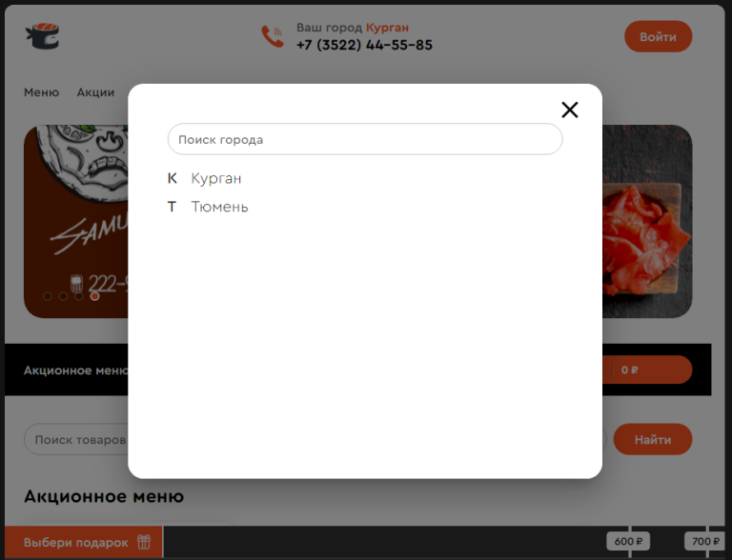
Task: Click the 'Поиск товаров' product search field
Action: (x=76, y=439)
